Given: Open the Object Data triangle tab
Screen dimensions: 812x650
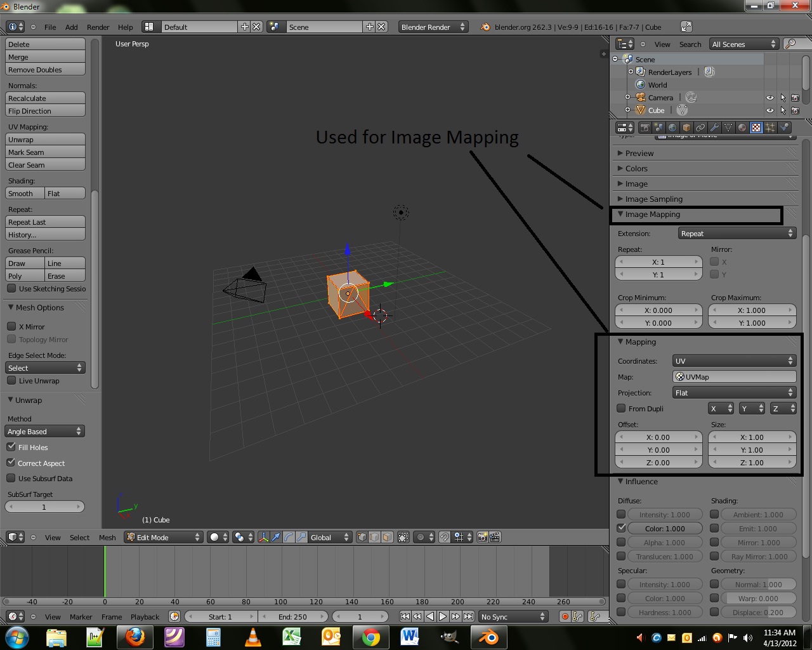Looking at the screenshot, I should [x=728, y=128].
